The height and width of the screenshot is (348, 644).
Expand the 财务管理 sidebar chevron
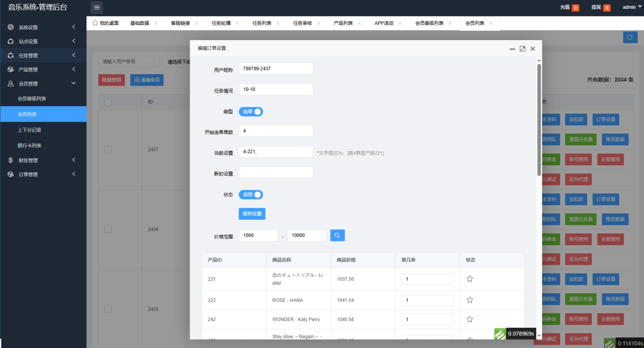(x=74, y=160)
